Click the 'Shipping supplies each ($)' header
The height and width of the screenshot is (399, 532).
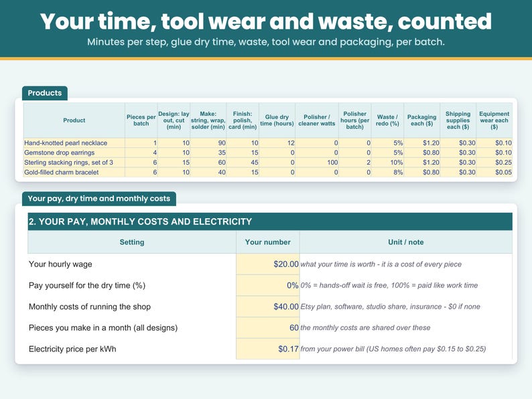(x=458, y=121)
